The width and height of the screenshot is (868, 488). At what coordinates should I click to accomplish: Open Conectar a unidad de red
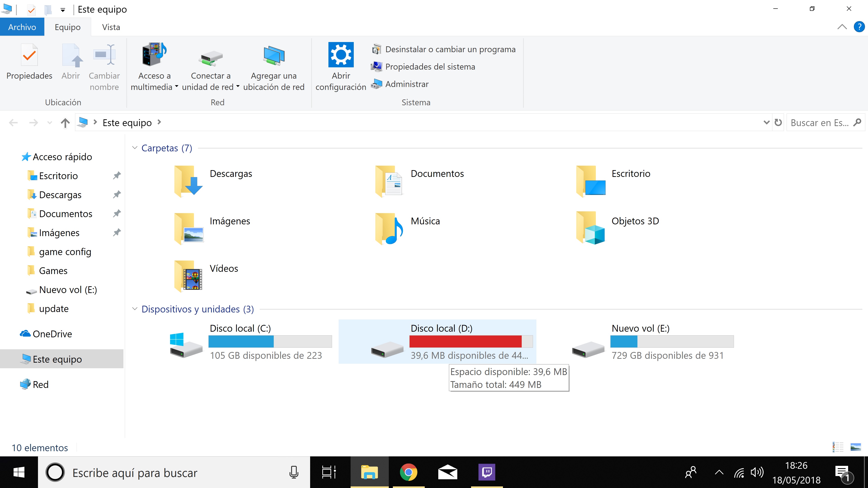[x=211, y=67]
